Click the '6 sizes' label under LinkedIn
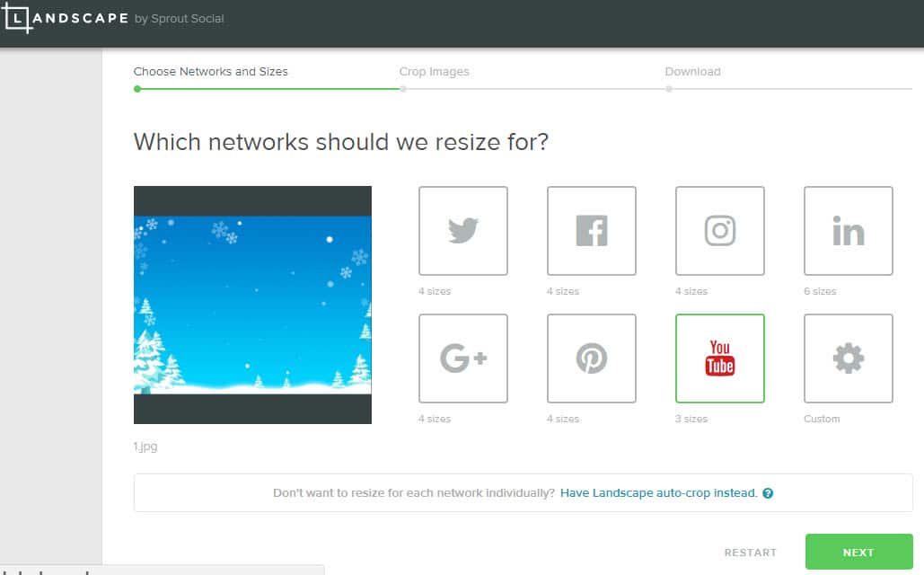 (x=820, y=291)
